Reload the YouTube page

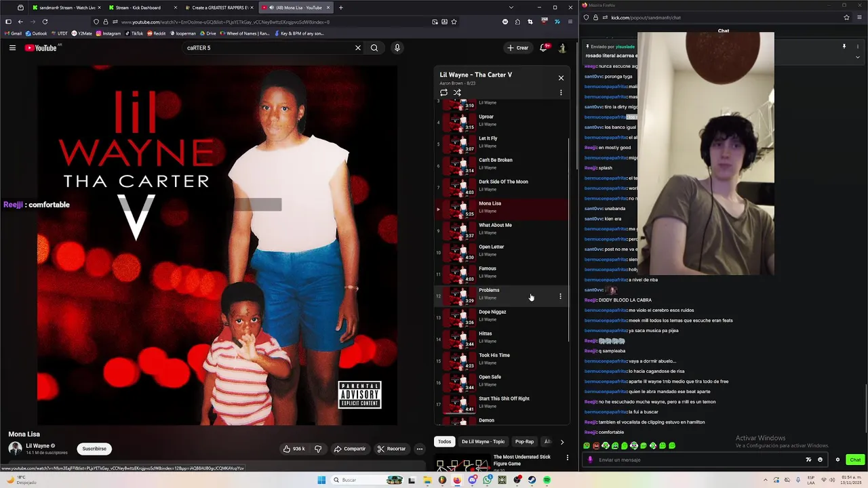tap(45, 22)
